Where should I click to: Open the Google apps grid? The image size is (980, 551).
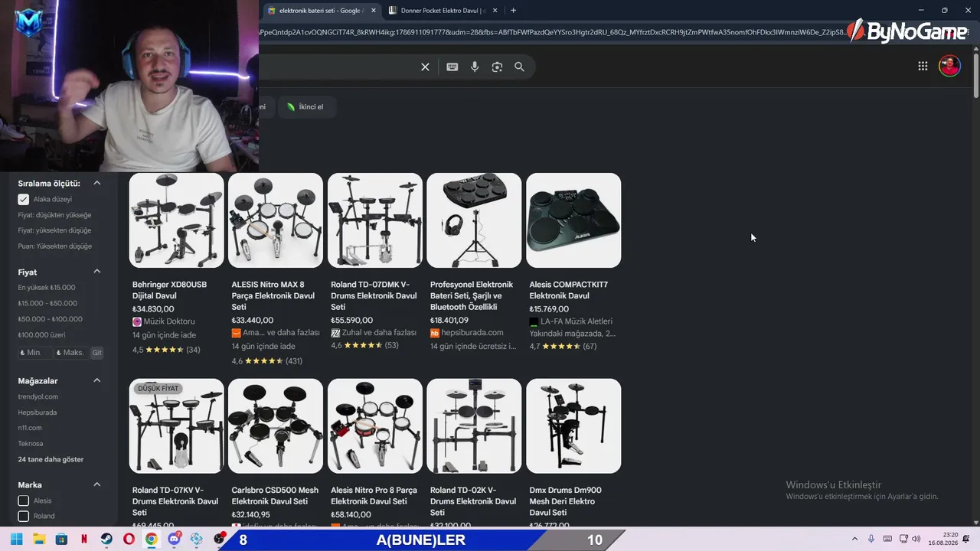coord(923,66)
